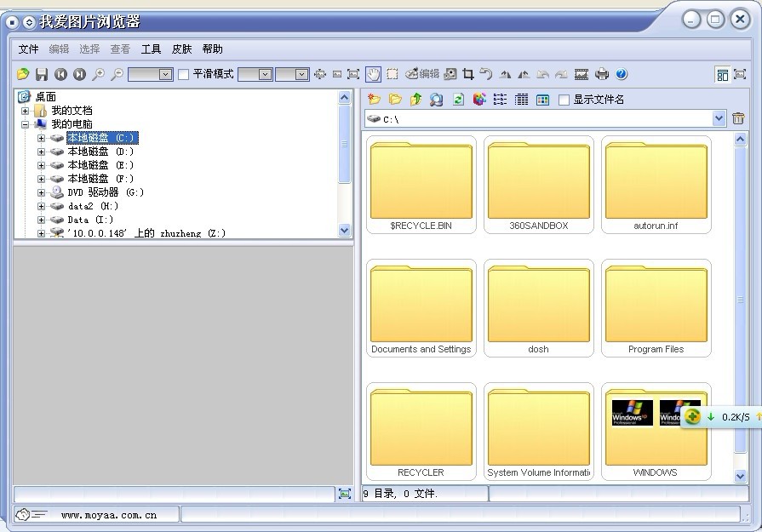This screenshot has height=532, width=762.
Task: Collapse the 我的电脑 tree node
Action: pyautogui.click(x=26, y=124)
